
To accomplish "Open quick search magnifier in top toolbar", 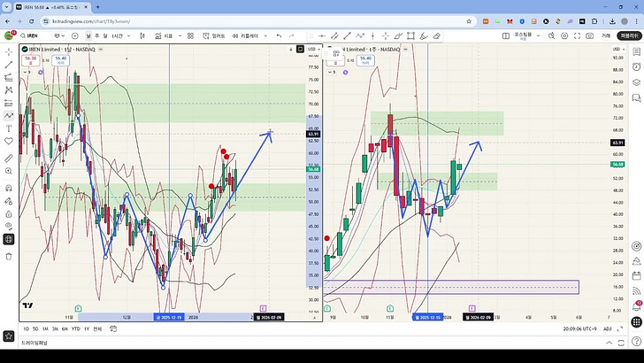I will (x=552, y=35).
